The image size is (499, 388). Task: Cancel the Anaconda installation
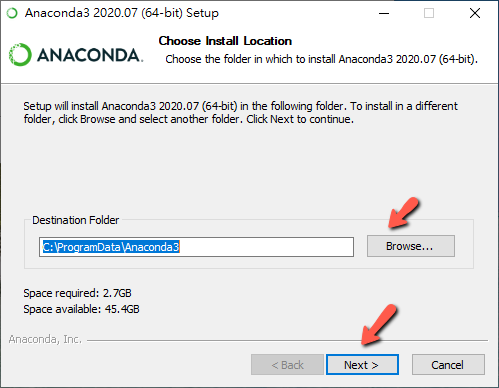448,365
